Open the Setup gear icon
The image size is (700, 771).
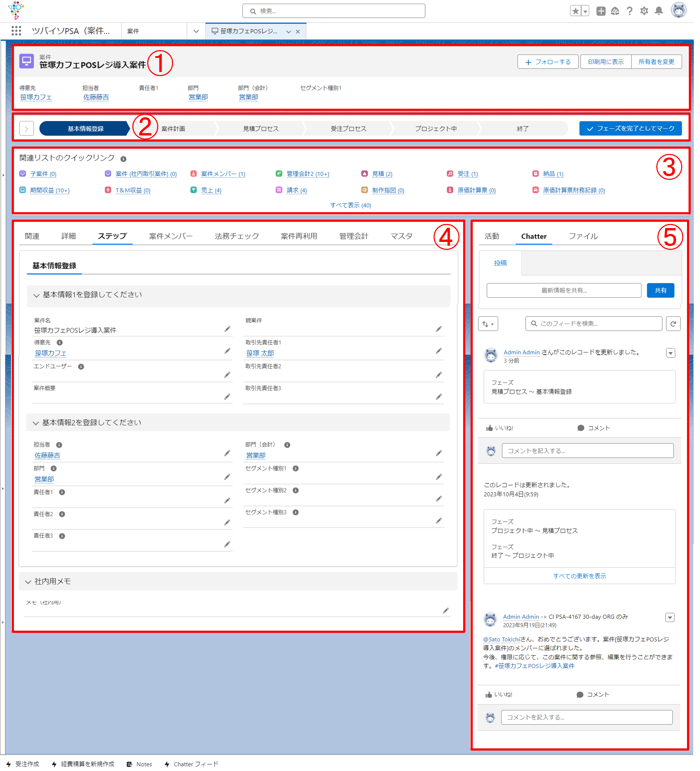(644, 11)
